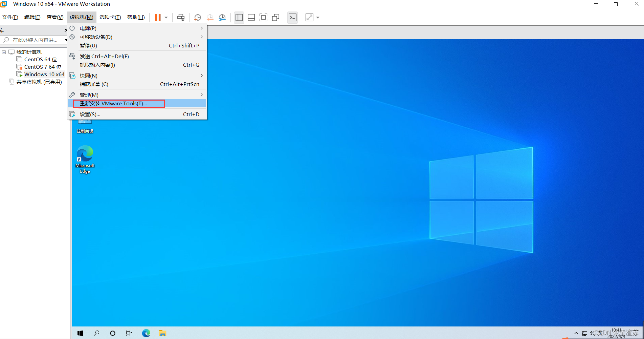Open the 帮助(H) menu
Viewport: 644px width, 339px height.
point(136,17)
